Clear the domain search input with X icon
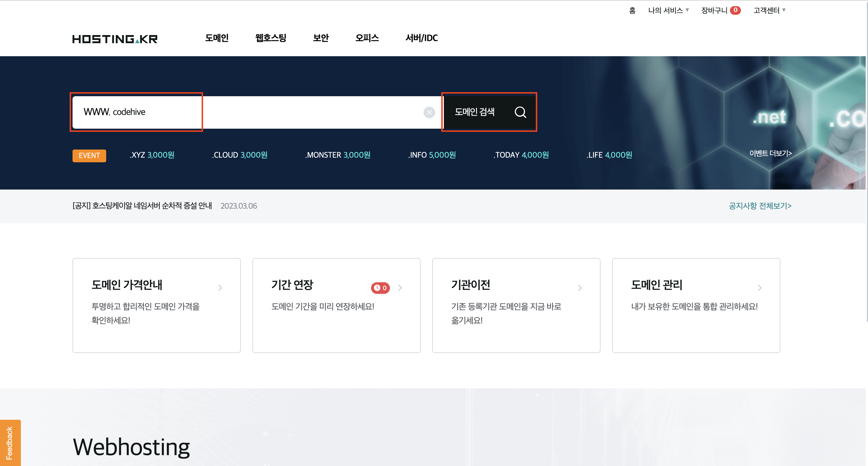The image size is (868, 466). [429, 112]
